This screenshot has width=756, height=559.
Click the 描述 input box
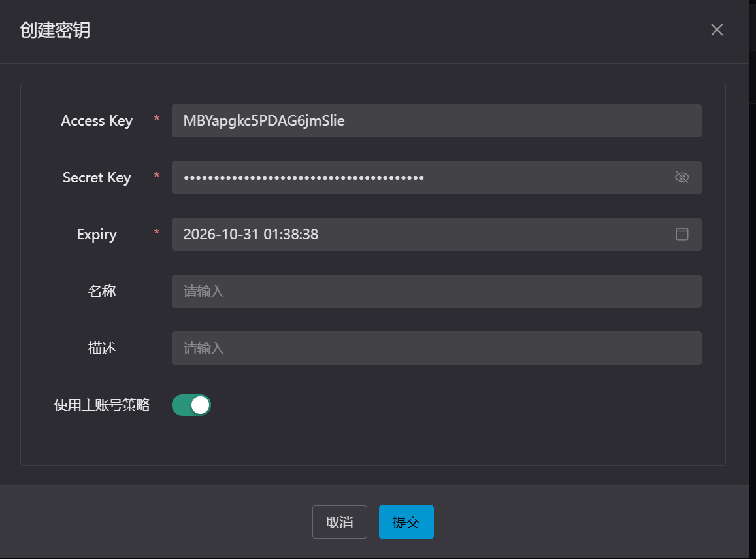point(436,348)
